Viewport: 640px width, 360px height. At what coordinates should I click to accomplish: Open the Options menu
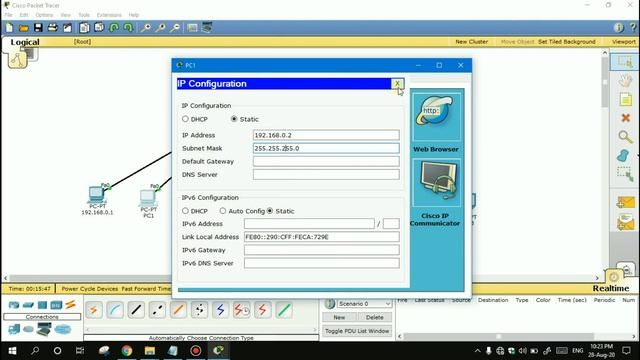[x=44, y=15]
